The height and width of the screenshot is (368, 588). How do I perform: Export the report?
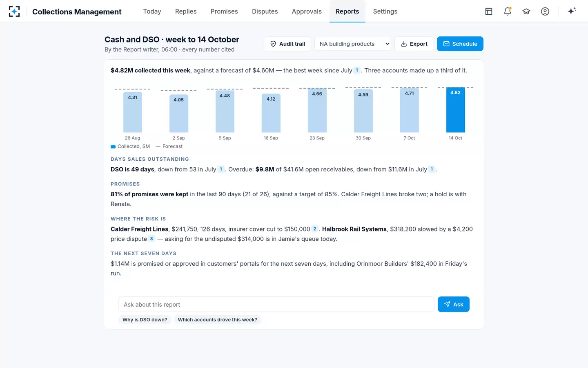tap(414, 44)
